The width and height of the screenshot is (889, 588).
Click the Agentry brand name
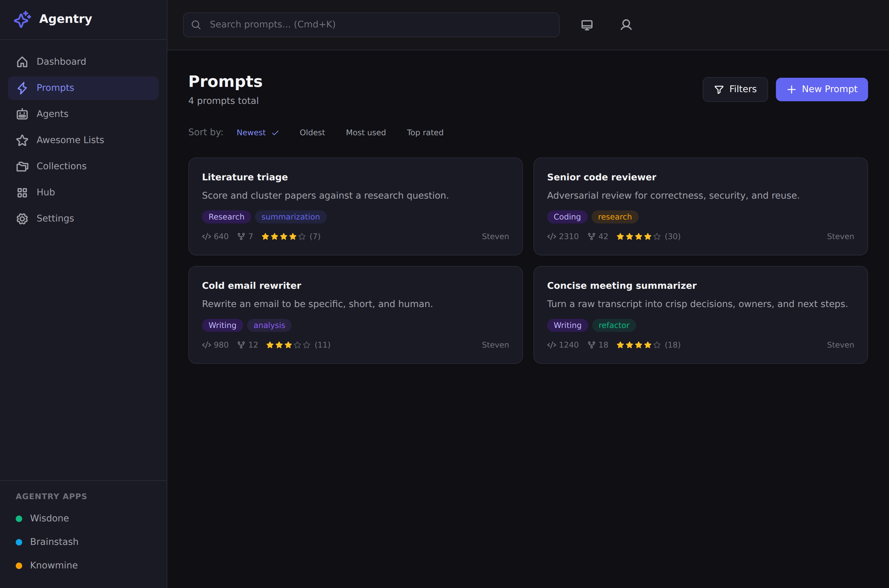coord(66,19)
